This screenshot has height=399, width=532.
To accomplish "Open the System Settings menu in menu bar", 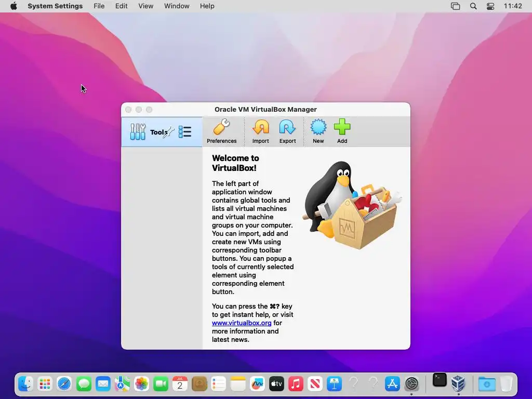I will (55, 6).
